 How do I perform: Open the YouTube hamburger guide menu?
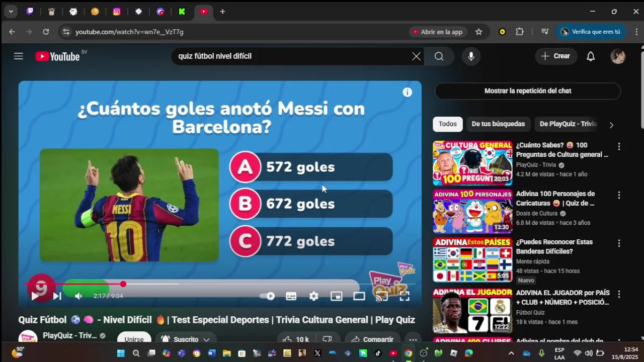point(19,56)
